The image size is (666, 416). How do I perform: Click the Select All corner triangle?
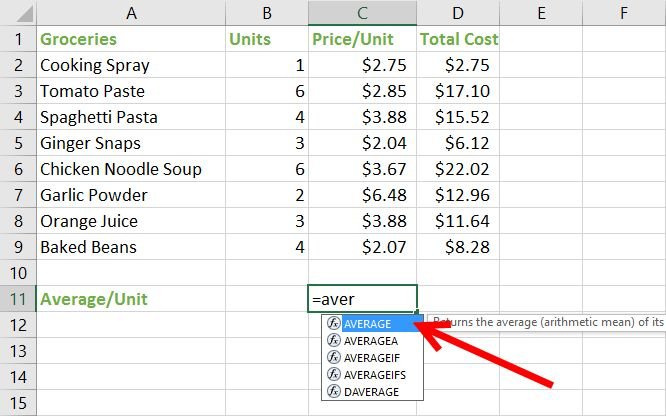click(x=25, y=14)
